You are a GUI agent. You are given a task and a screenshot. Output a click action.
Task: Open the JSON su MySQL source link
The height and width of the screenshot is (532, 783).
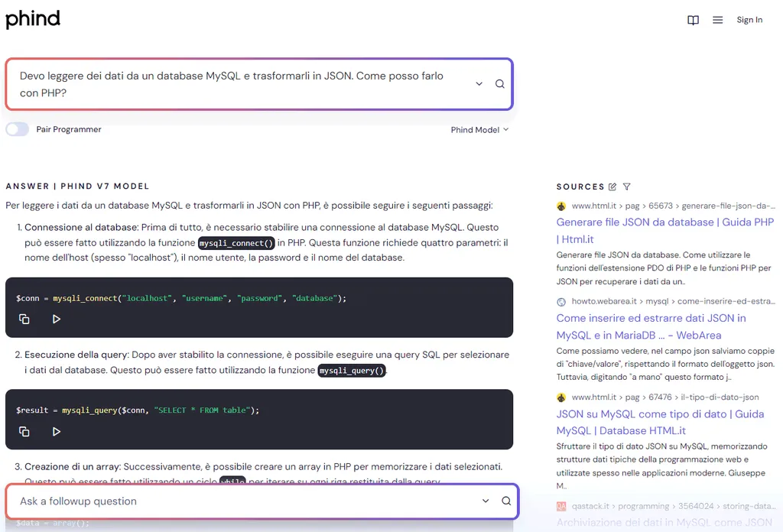coord(658,422)
